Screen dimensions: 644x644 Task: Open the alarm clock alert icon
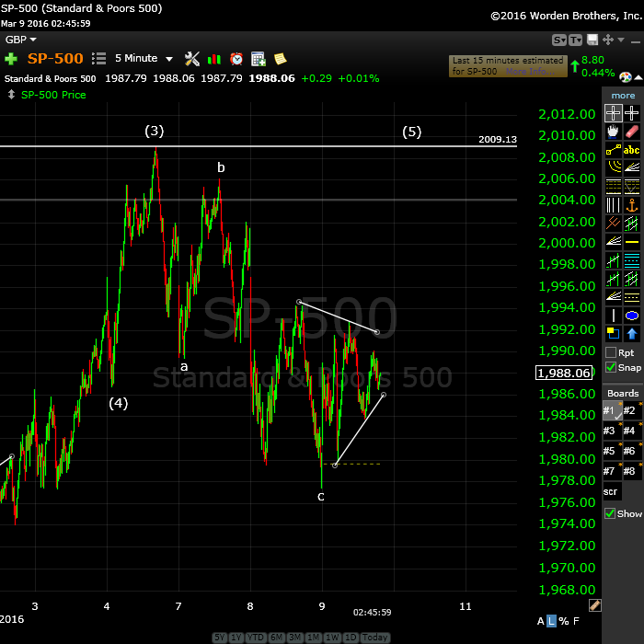coord(236,59)
